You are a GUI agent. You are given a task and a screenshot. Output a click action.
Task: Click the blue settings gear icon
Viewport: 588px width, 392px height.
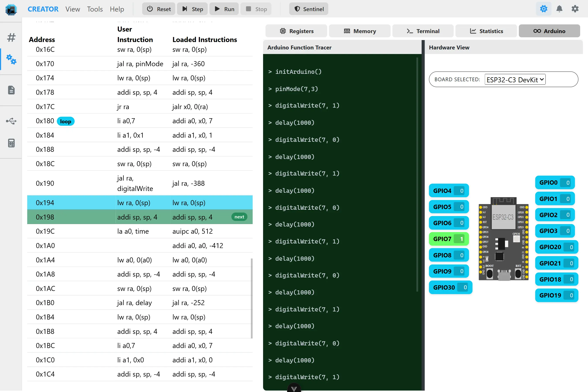[544, 9]
